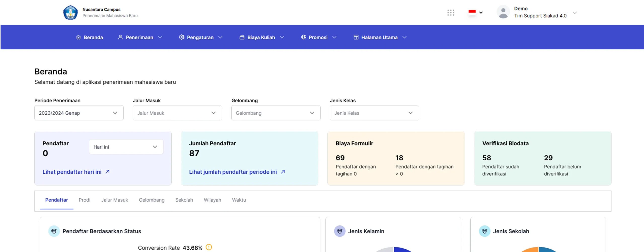
Task: Switch to the Prodi tab
Action: [84, 200]
